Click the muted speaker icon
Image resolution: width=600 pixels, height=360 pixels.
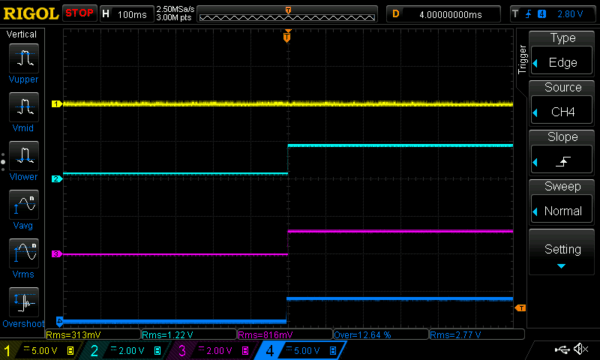(581, 349)
